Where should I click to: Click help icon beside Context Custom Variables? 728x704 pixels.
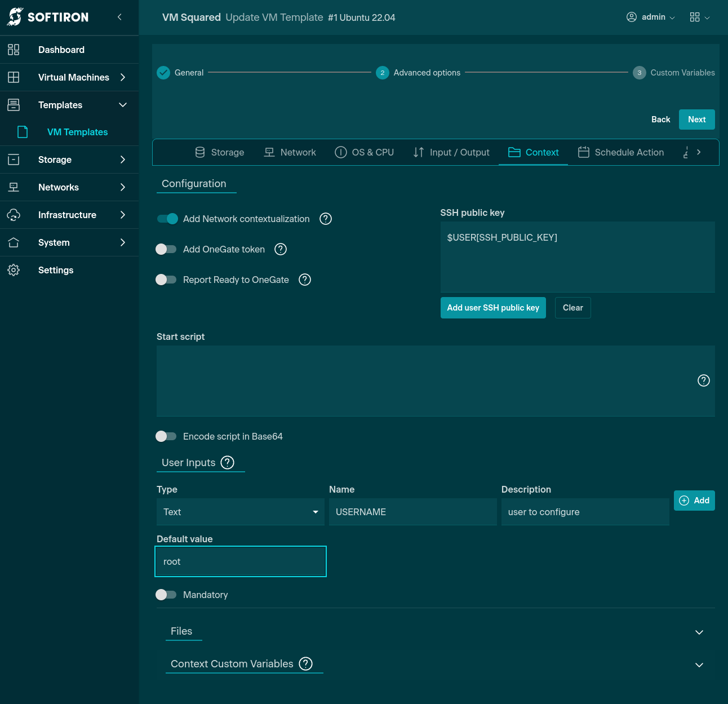pyautogui.click(x=305, y=664)
